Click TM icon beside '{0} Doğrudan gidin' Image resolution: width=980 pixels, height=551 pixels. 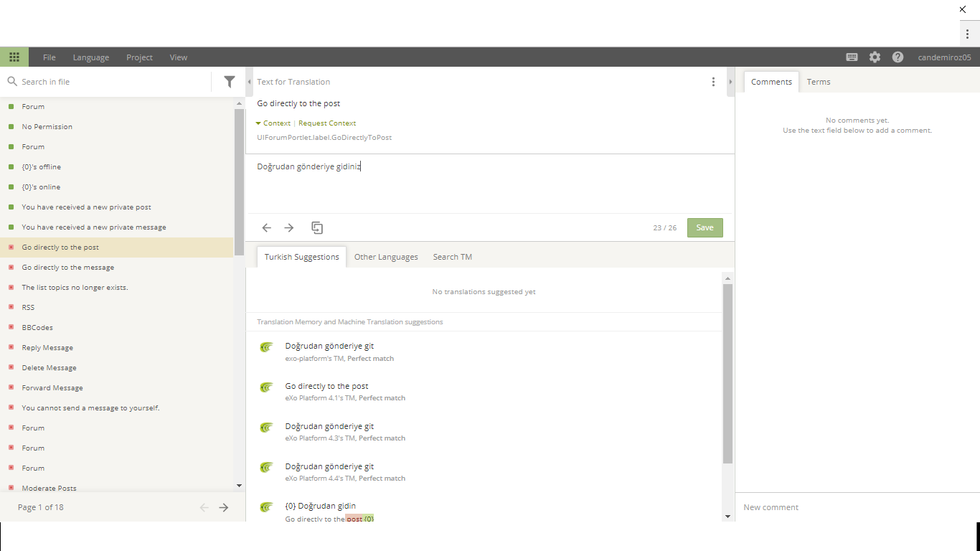266,507
